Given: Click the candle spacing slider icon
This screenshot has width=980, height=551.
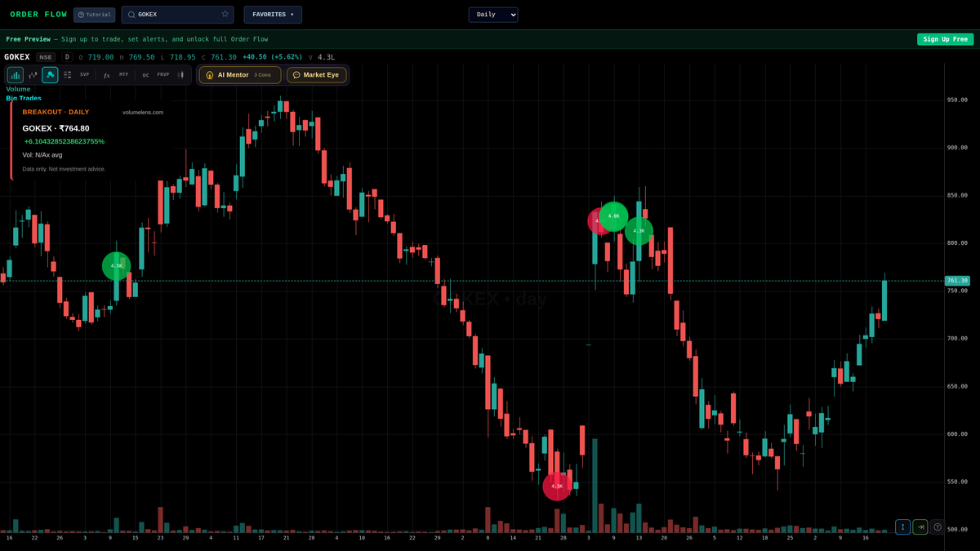Looking at the screenshot, I should [179, 74].
